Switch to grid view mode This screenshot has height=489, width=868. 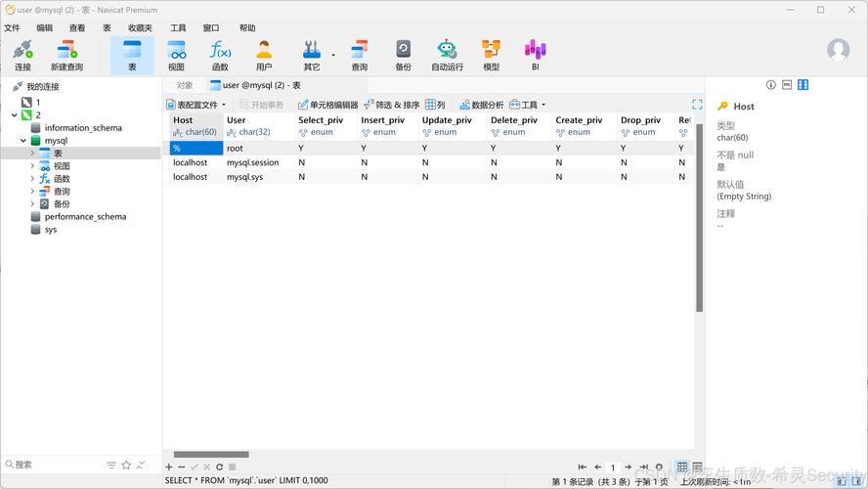point(682,467)
